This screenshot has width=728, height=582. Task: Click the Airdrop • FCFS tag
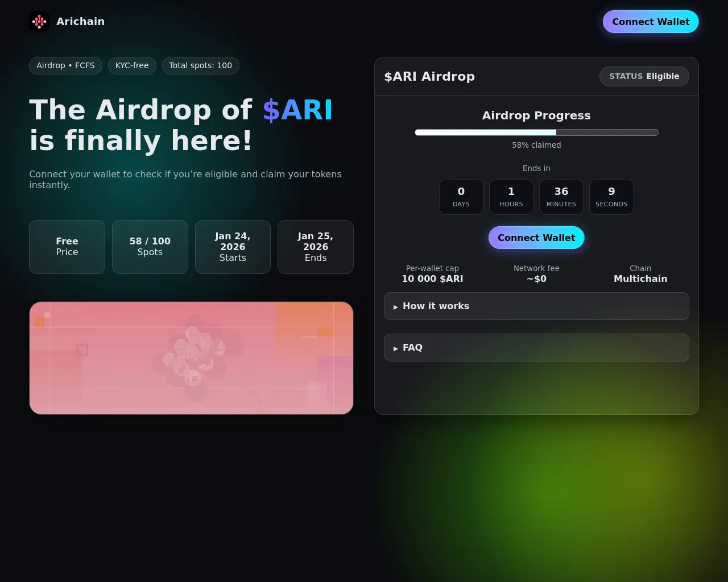[x=66, y=66]
